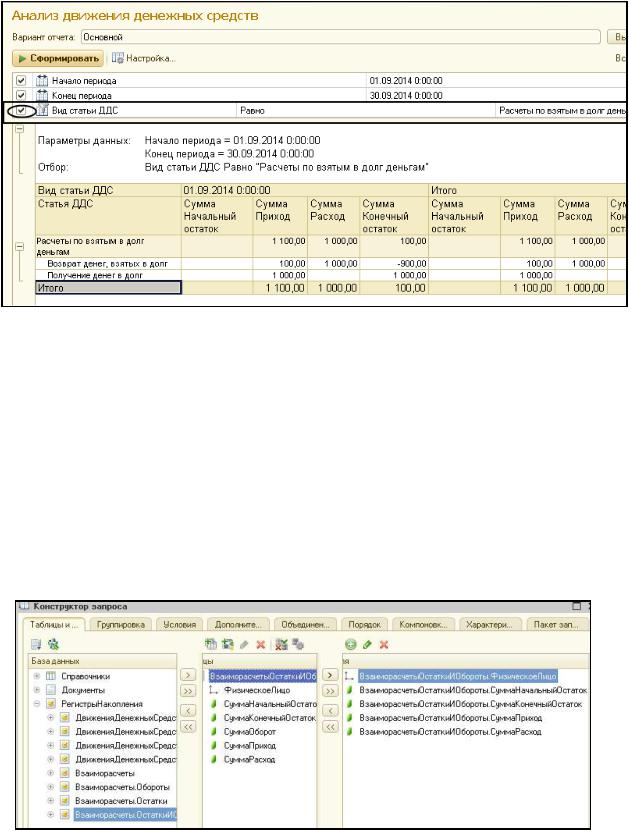Viewport: 629px width, 831px height.
Task: Click the pencil edit icon in the tables toolbar
Action: pyautogui.click(x=244, y=644)
